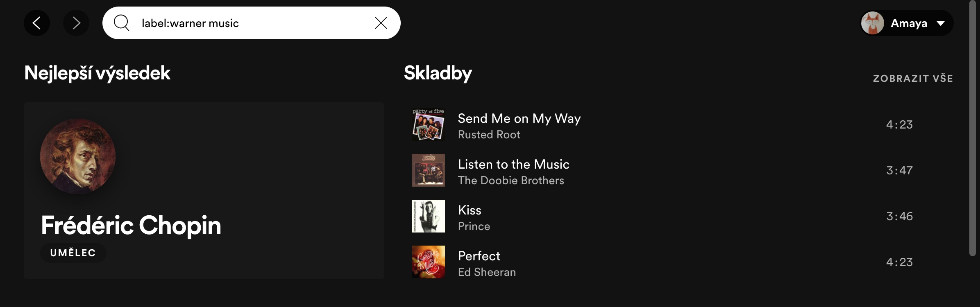The height and width of the screenshot is (307, 980).
Task: Open the Amaya account dropdown arrow
Action: coord(941,23)
